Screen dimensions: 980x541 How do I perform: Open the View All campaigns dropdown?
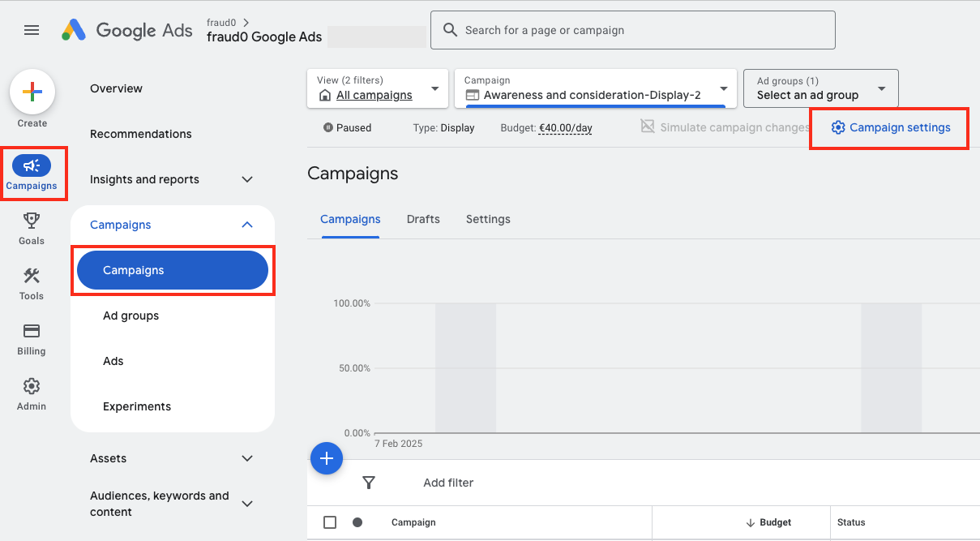pyautogui.click(x=378, y=88)
